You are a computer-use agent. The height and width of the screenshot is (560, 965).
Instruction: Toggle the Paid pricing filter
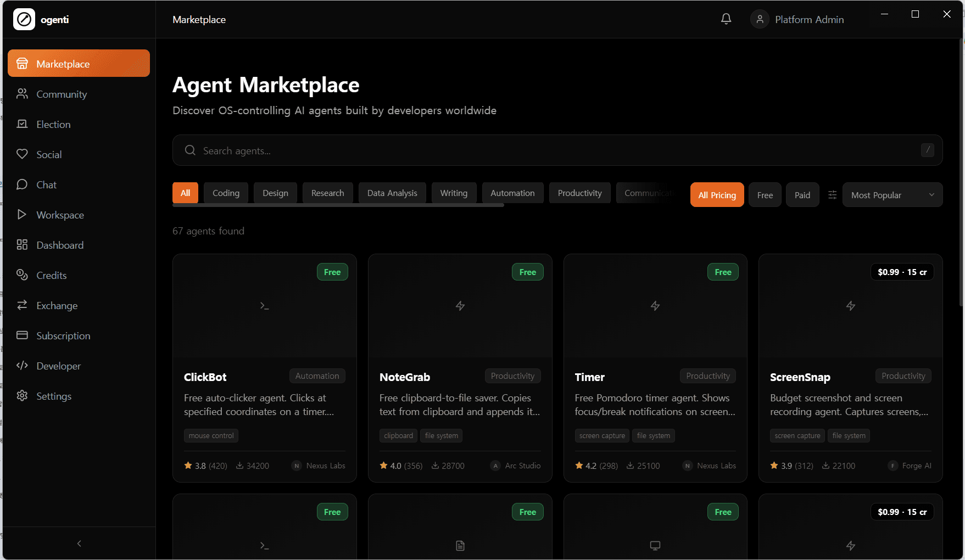coord(802,194)
